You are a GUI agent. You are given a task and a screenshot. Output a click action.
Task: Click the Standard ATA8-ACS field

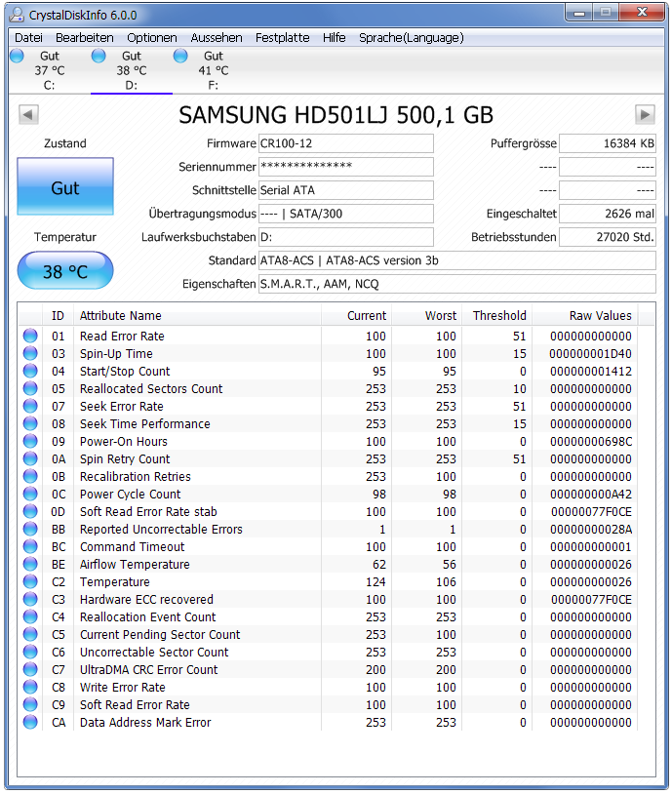pyautogui.click(x=457, y=260)
